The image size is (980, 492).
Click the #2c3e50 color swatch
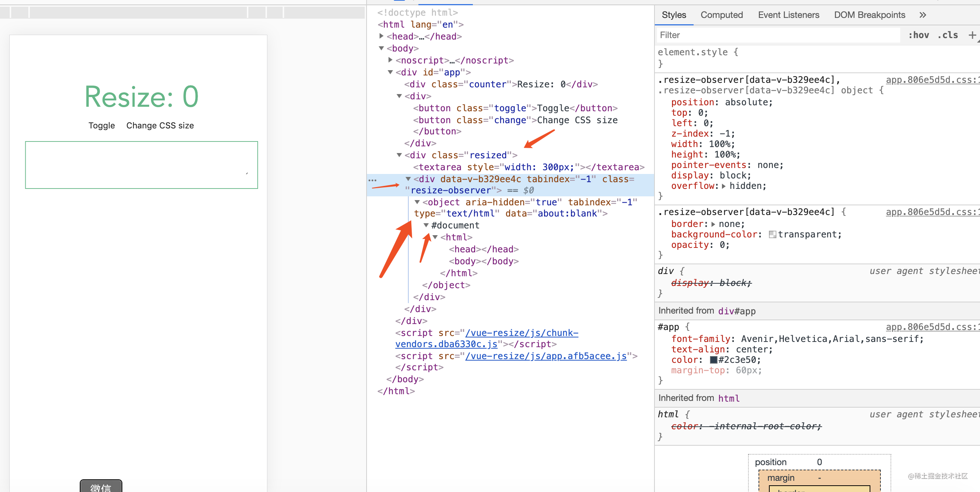pyautogui.click(x=713, y=359)
